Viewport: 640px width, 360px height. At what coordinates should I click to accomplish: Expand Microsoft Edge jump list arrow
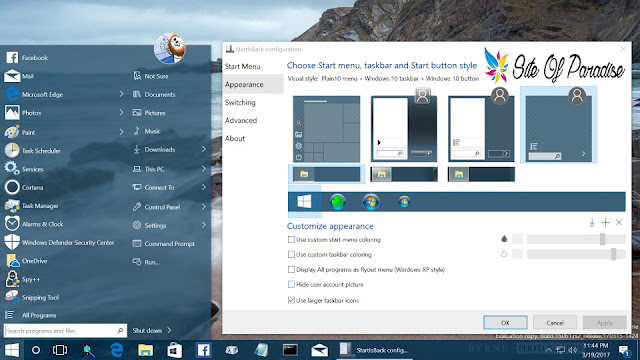coord(121,94)
